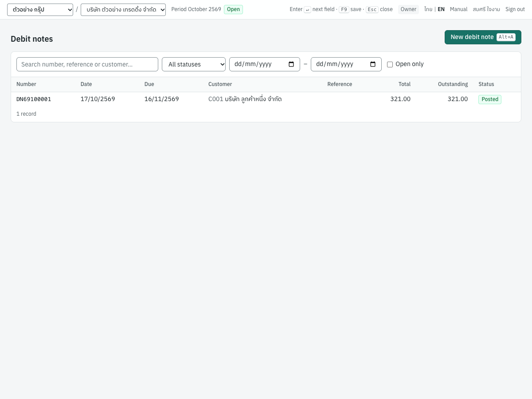Open the company selector dropdown

pos(123,10)
